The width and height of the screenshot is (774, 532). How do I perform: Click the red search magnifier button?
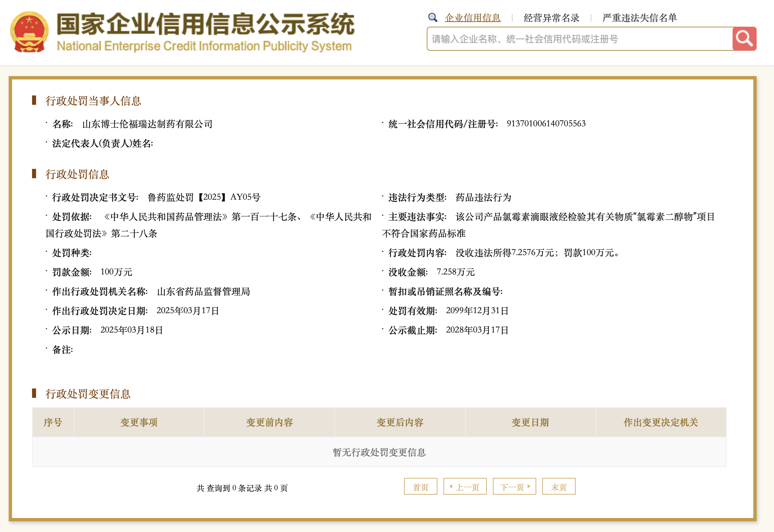pos(744,39)
